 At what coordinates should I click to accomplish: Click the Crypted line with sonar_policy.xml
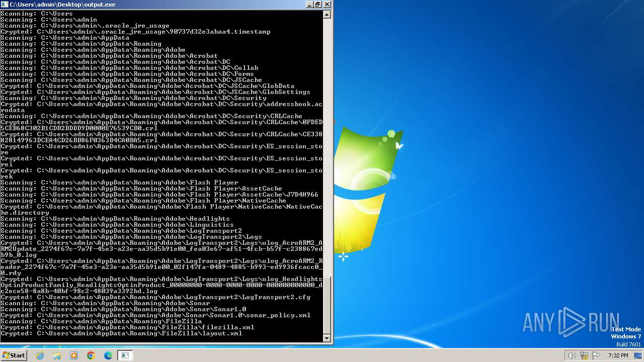(155, 315)
